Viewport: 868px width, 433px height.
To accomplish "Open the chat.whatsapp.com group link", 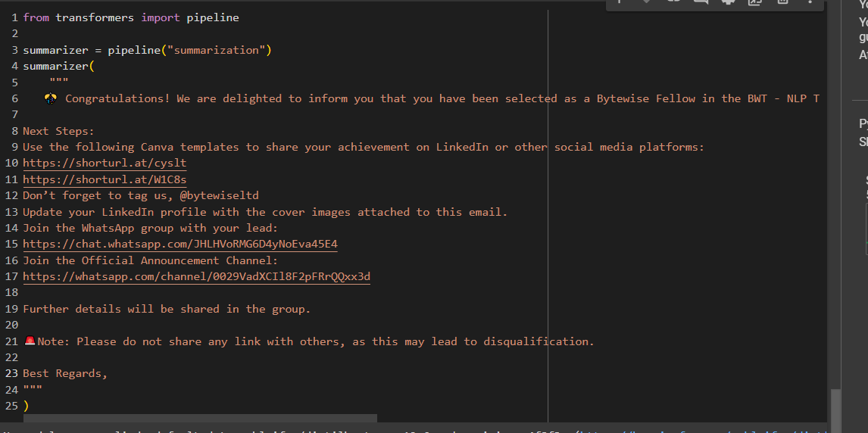I will (180, 244).
